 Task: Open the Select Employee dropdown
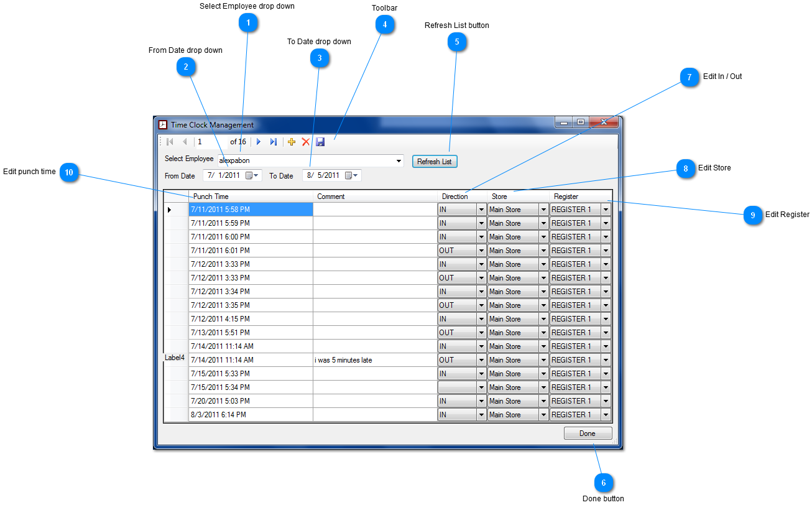coord(399,161)
